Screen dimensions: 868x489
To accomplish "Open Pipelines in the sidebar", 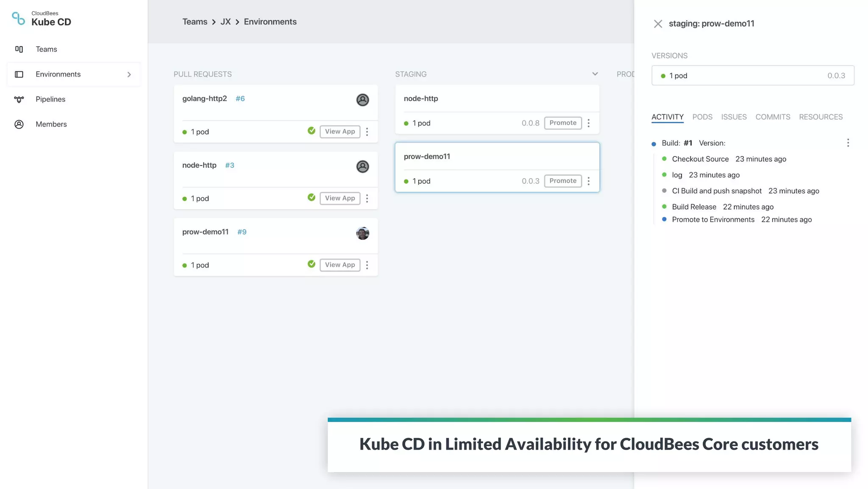I will click(x=50, y=99).
